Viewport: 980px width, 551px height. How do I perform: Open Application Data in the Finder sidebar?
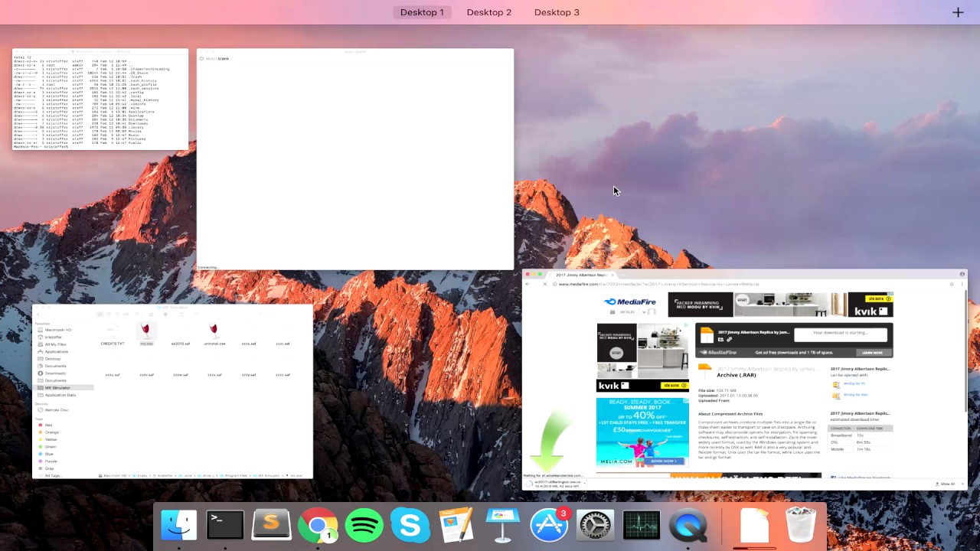60,395
